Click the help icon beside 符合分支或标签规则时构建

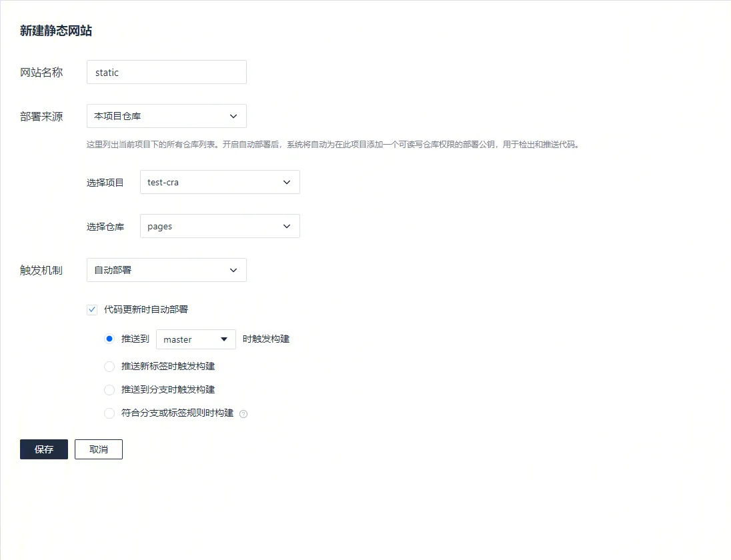pyautogui.click(x=243, y=414)
